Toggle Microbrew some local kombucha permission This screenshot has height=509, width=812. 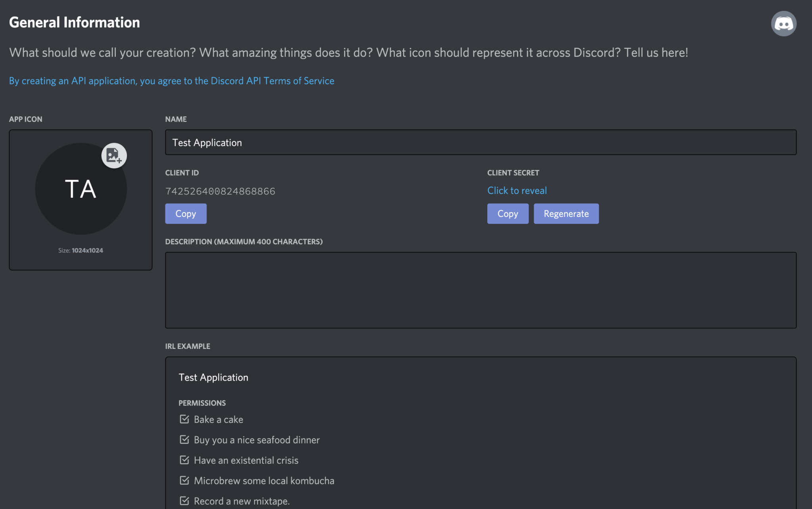tap(184, 480)
